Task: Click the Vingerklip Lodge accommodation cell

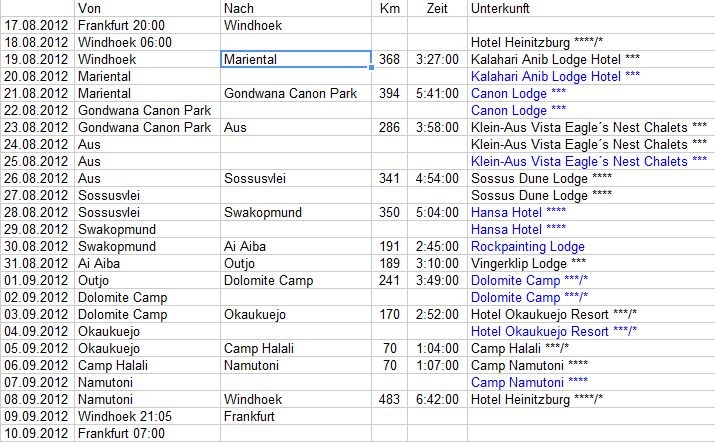Action: 591,264
